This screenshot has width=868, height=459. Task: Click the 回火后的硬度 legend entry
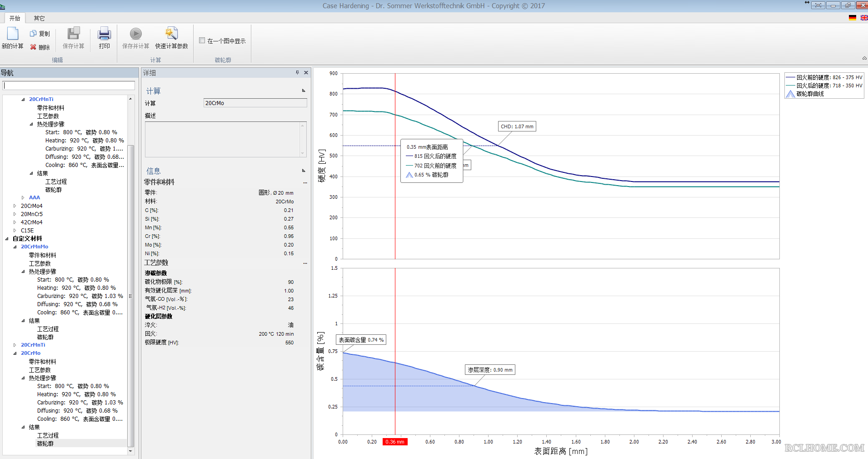tap(824, 86)
